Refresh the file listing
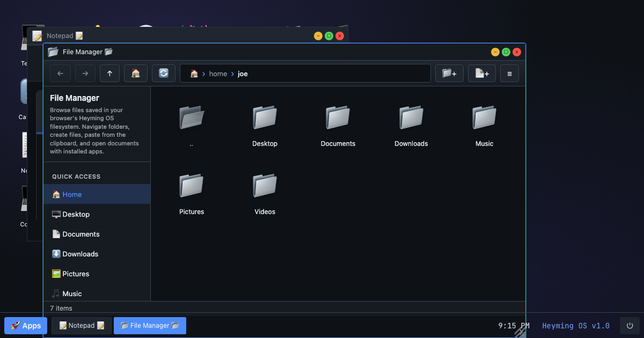The width and height of the screenshot is (644, 338). [x=164, y=74]
